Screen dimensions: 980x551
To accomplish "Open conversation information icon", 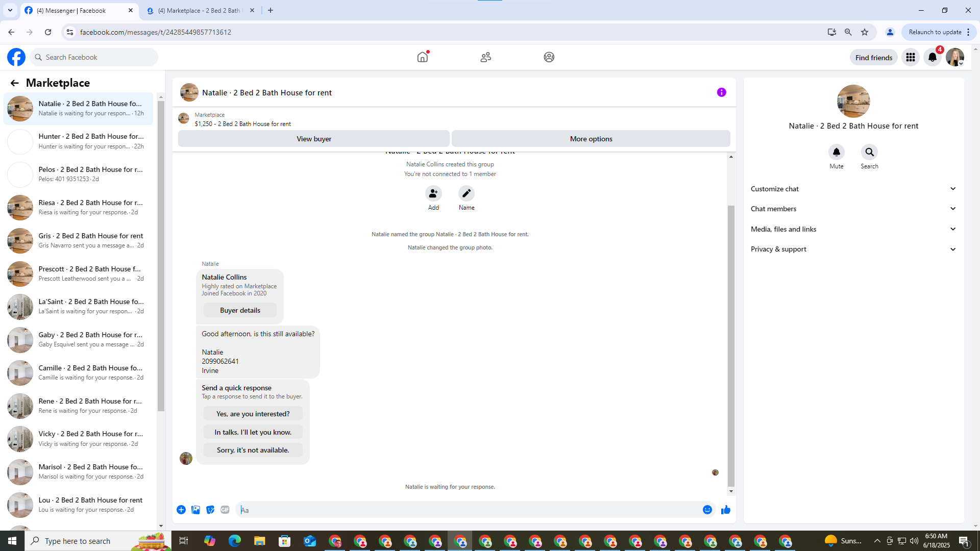I will click(x=722, y=92).
